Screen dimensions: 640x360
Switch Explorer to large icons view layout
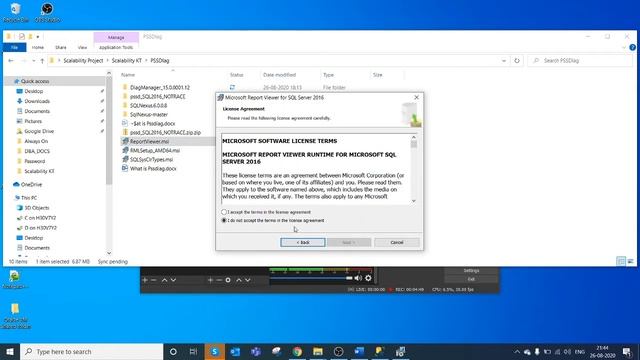point(631,261)
